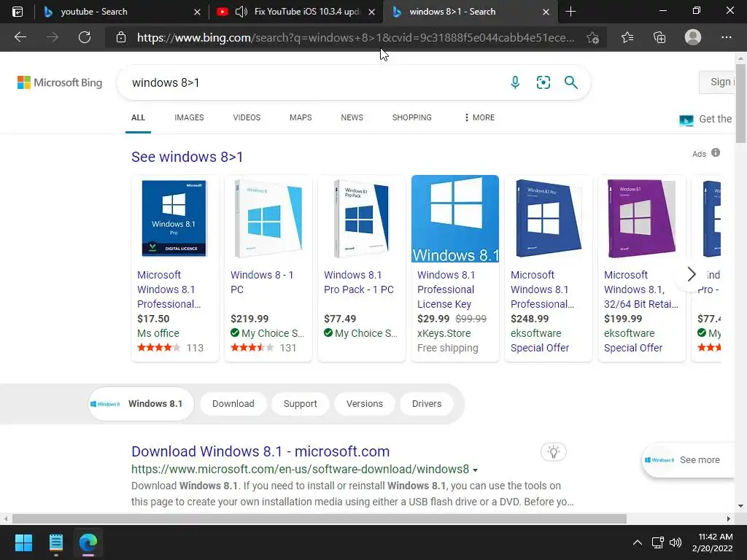Open volume control tray icon

click(x=676, y=542)
